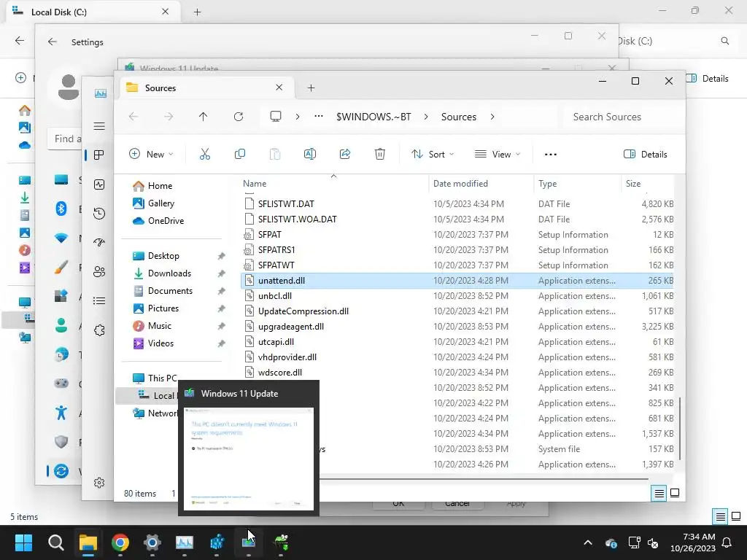747x560 pixels.
Task: Click the clock and date in taskbar
Action: tap(693, 542)
